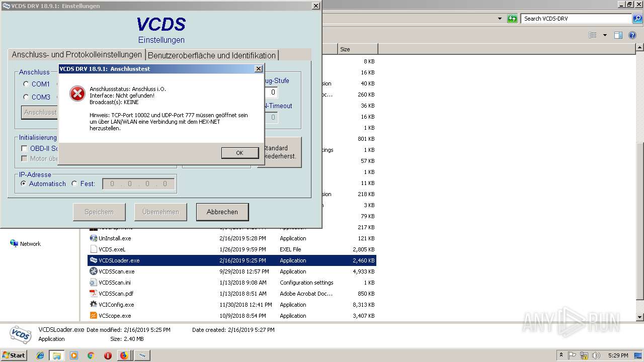The width and height of the screenshot is (644, 362).
Task: Open Windows Explorer taskbar icon
Action: (x=57, y=355)
